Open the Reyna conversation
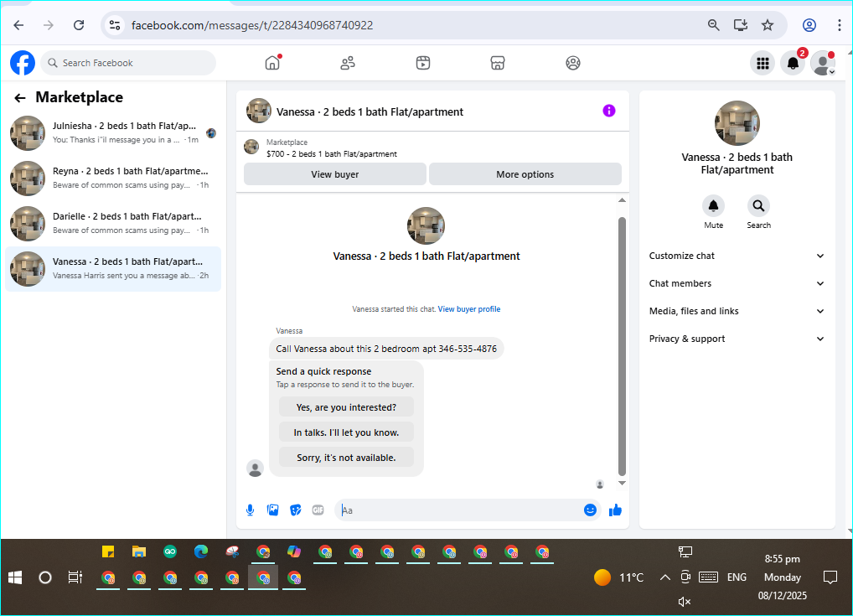Image resolution: width=853 pixels, height=616 pixels. pyautogui.click(x=113, y=178)
